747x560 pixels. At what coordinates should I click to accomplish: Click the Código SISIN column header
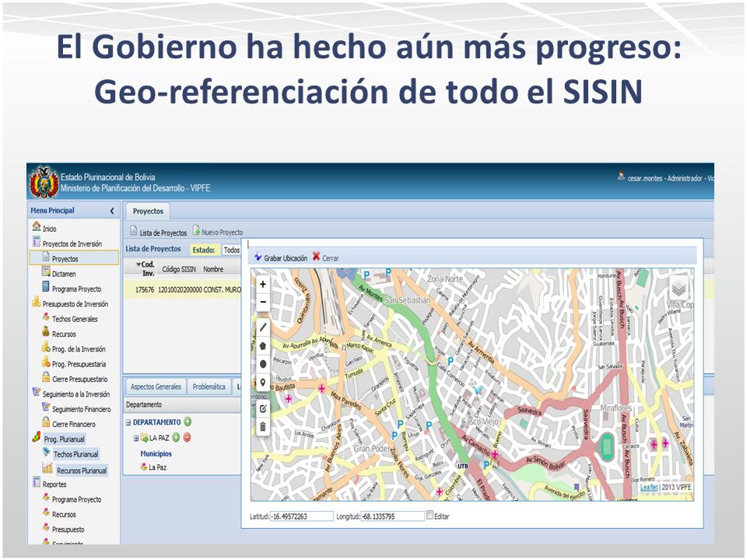(x=179, y=269)
